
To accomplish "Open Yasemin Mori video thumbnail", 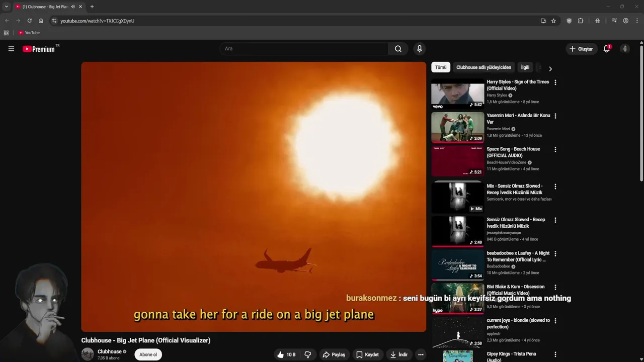I will pyautogui.click(x=457, y=128).
